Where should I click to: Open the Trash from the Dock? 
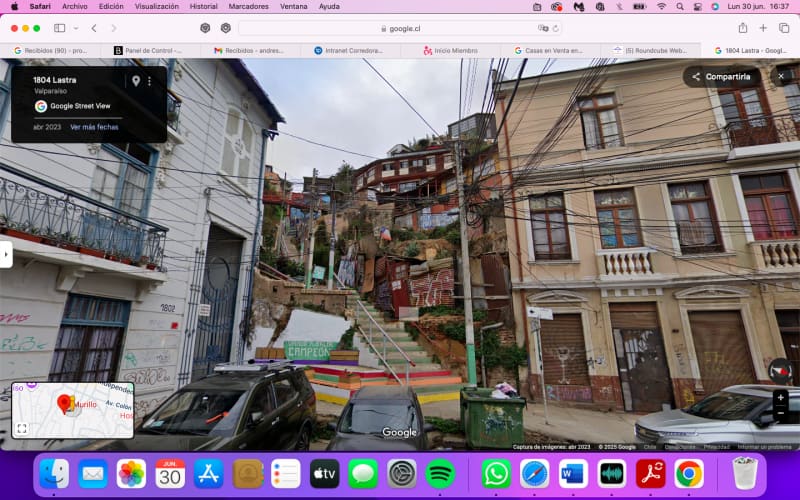[745, 473]
